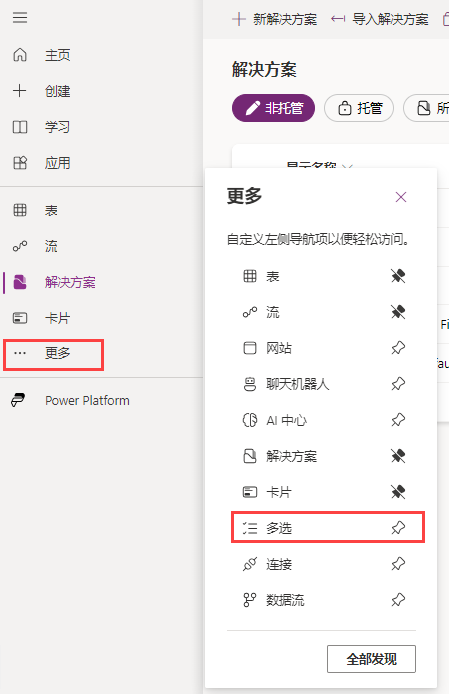The width and height of the screenshot is (449, 694).
Task: Unpin 表 from the navigation
Action: (398, 276)
